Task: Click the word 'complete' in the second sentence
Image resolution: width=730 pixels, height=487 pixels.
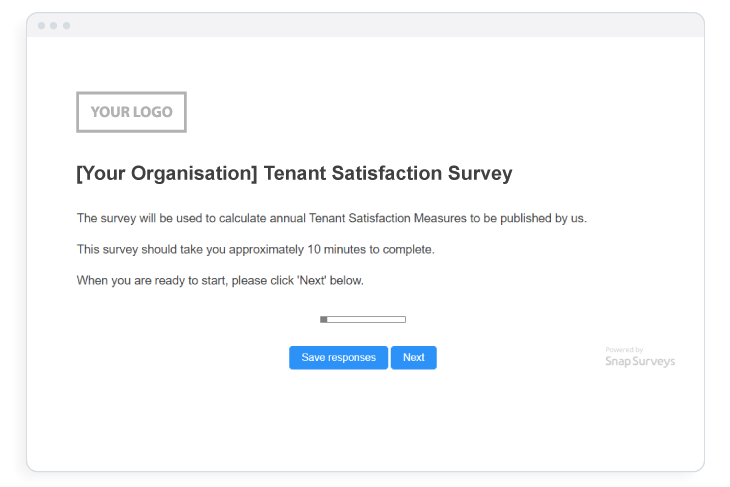Action: pyautogui.click(x=407, y=250)
